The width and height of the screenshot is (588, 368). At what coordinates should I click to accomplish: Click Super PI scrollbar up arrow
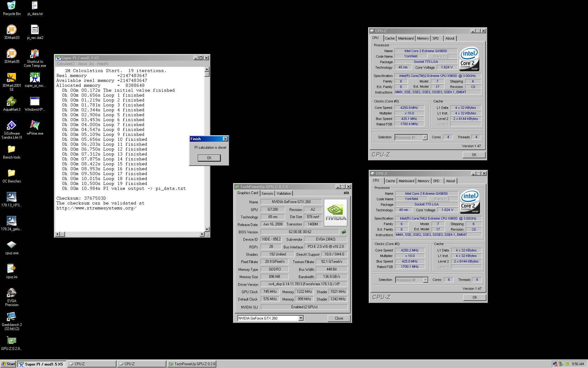[207, 69]
